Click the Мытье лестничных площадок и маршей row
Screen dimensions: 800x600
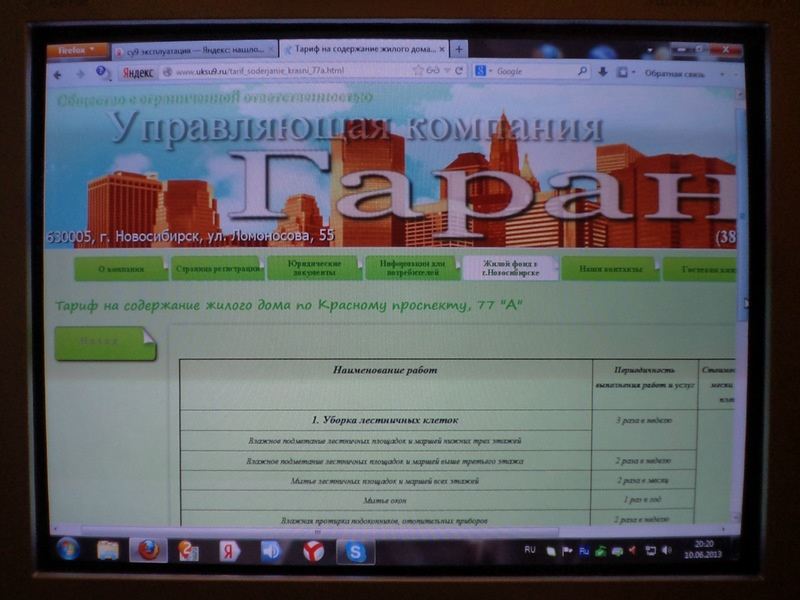pos(385,481)
